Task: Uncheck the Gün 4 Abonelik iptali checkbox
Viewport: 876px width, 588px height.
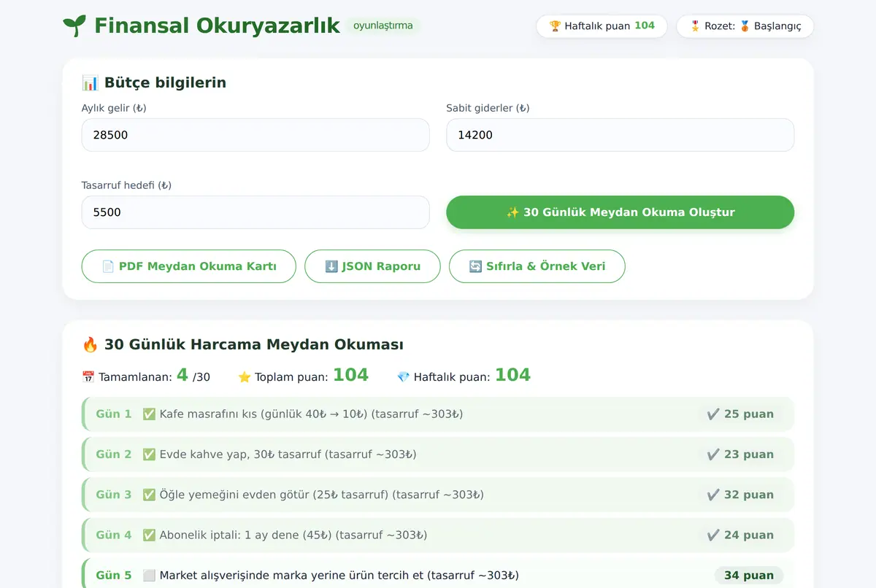Action: point(149,535)
